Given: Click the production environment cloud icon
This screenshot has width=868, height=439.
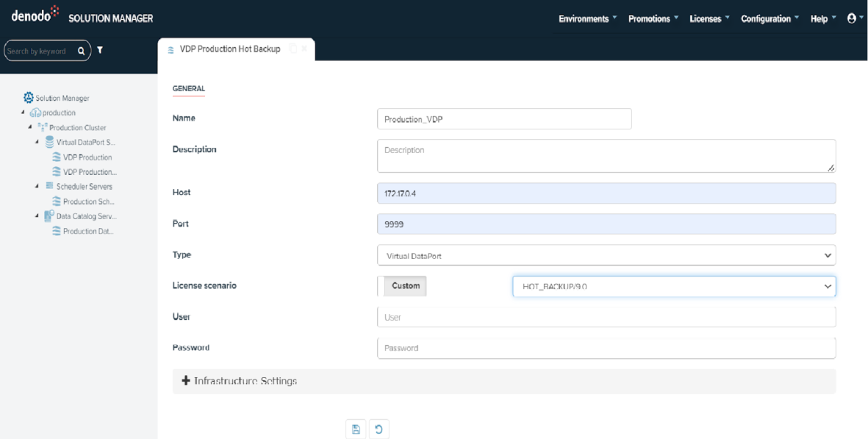Looking at the screenshot, I should point(35,113).
